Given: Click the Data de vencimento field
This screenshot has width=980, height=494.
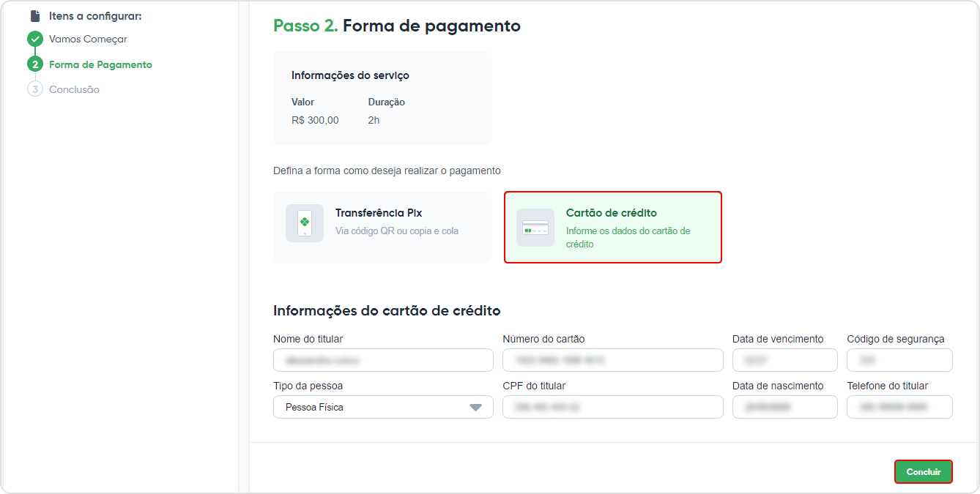Looking at the screenshot, I should [x=785, y=360].
